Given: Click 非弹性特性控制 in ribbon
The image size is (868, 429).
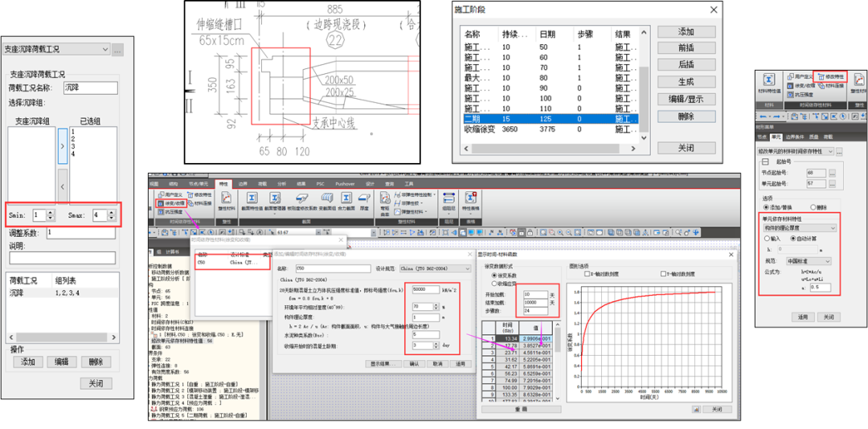Looking at the screenshot, I should (416, 194).
